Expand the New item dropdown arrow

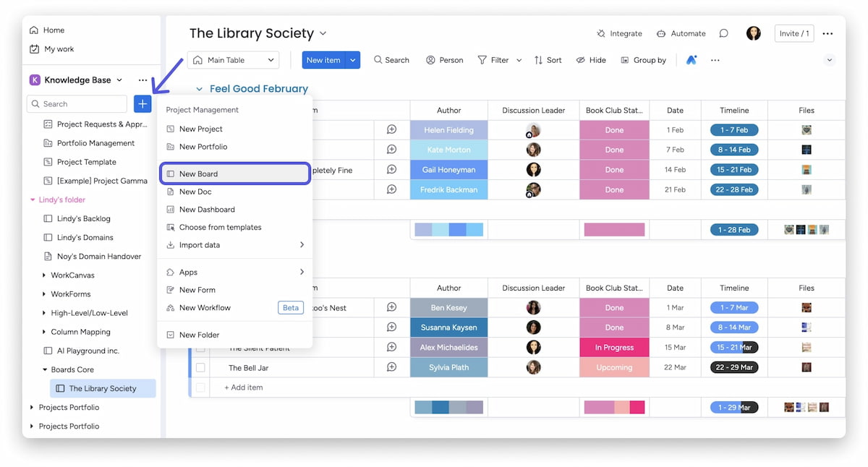point(352,60)
